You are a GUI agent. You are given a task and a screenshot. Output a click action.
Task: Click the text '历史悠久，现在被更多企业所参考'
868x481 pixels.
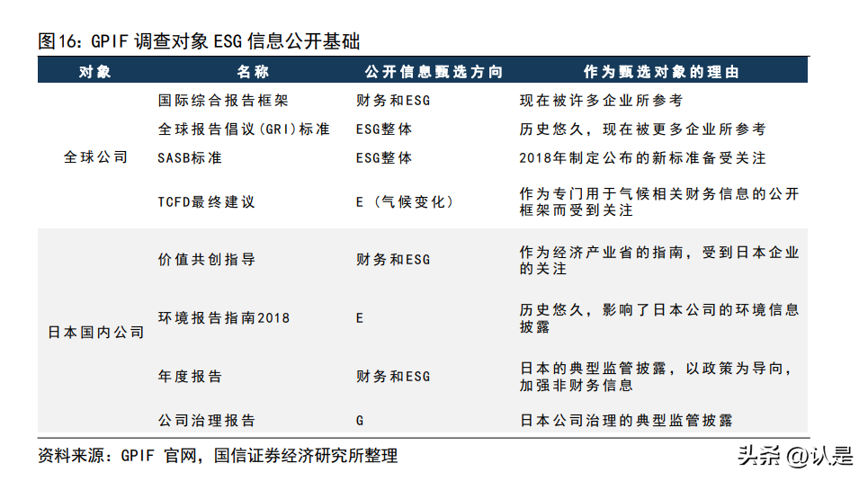[643, 129]
